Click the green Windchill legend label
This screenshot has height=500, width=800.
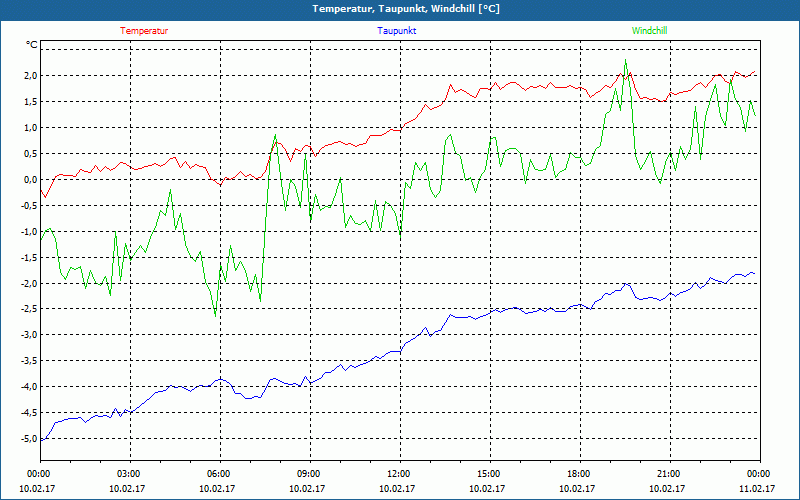point(649,31)
